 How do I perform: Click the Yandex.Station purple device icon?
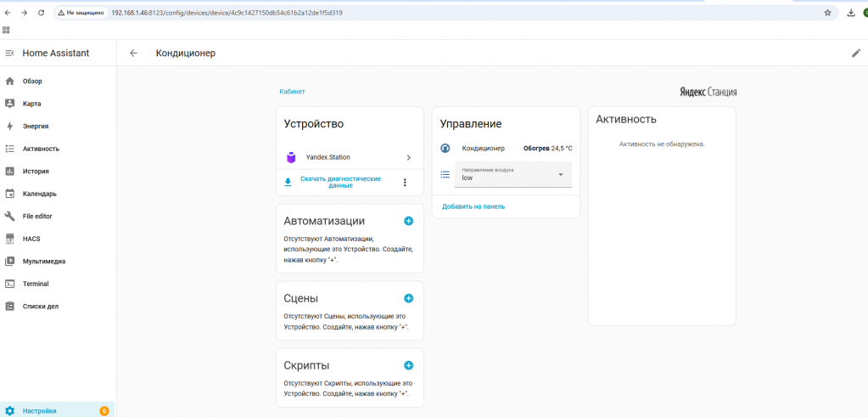(291, 157)
